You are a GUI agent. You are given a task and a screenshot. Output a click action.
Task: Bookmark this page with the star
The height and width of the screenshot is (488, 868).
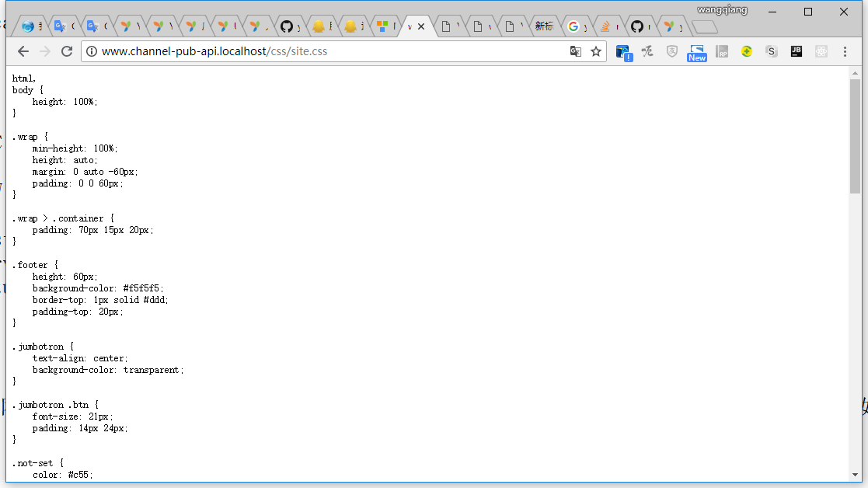point(596,51)
